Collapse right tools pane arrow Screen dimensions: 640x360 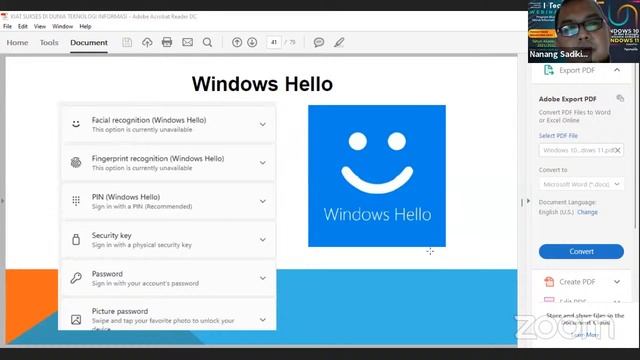pos(529,201)
